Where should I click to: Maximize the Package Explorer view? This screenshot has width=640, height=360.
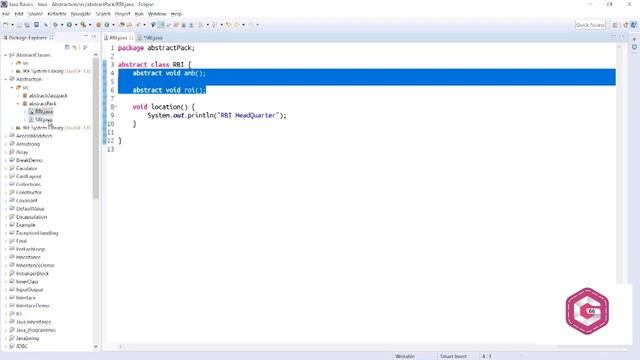click(93, 37)
